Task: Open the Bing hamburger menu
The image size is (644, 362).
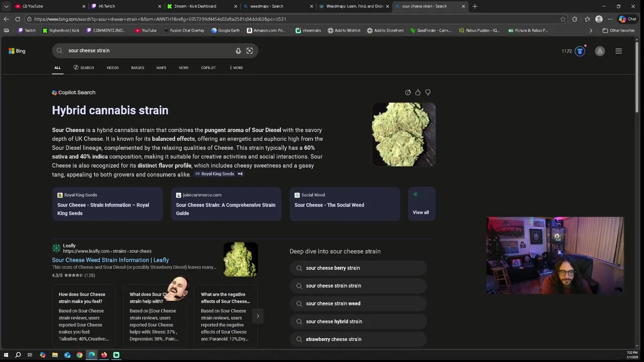Action: (619, 51)
